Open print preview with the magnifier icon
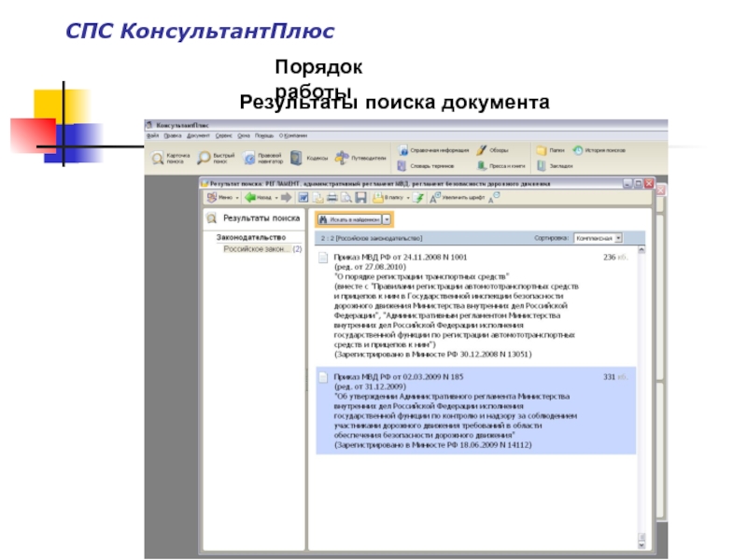Viewport: 747px width, 560px height. (x=346, y=198)
